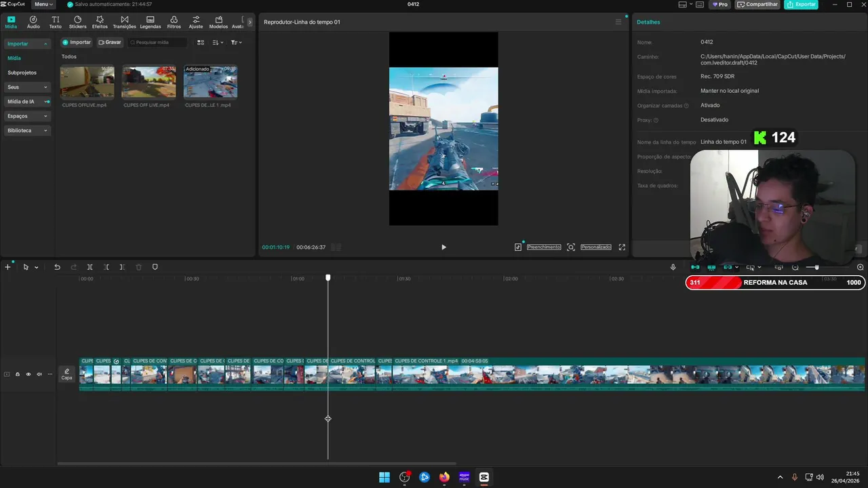Click the Gravar button
Screen dimensions: 868x488
point(110,42)
